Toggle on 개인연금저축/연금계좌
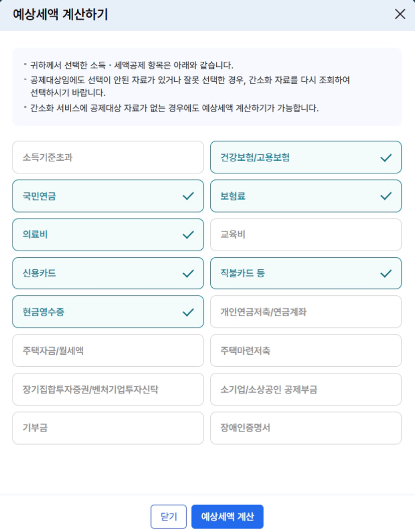Viewport: 415px width, 532px height. [x=306, y=312]
